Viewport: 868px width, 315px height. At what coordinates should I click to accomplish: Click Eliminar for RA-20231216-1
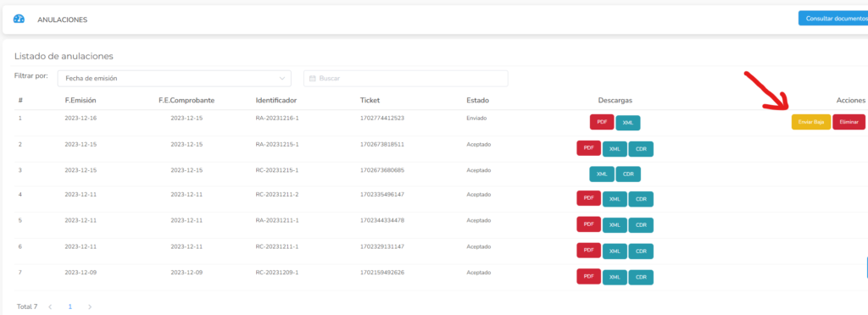(x=849, y=123)
